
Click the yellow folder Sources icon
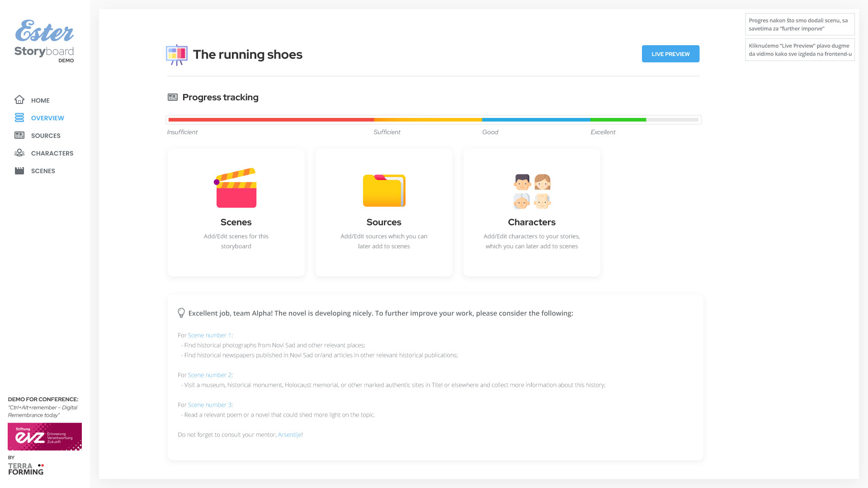(384, 190)
